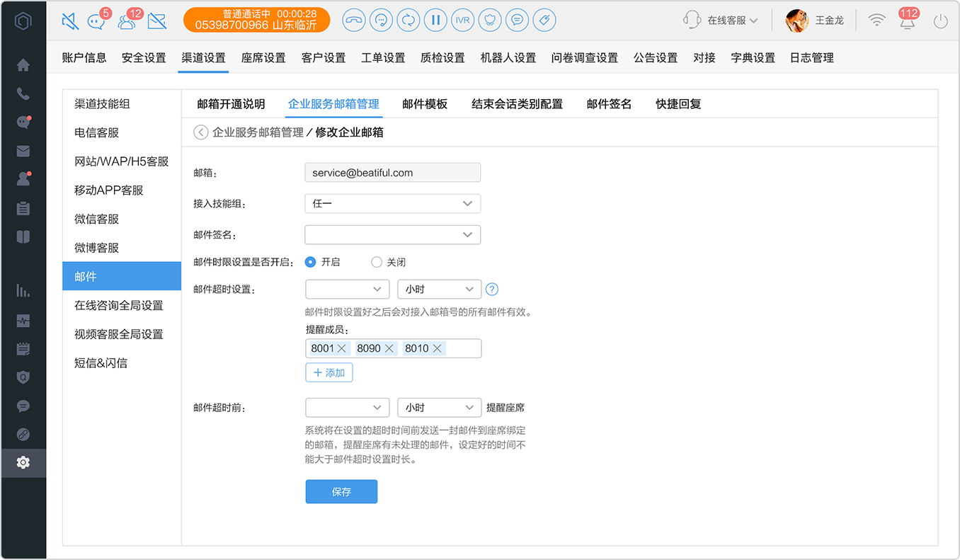The height and width of the screenshot is (560, 960).
Task: Expand the 接入技能组 dropdown
Action: 393,204
